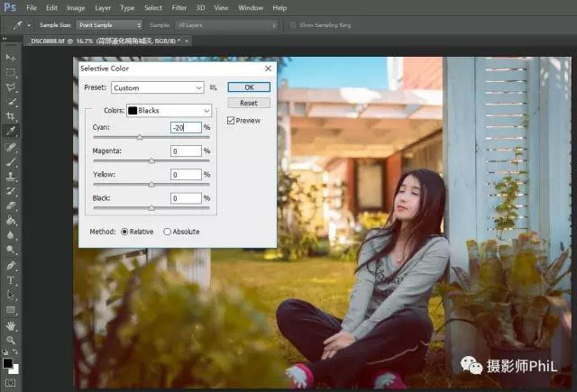This screenshot has width=577, height=392.
Task: Open the View menu
Action: tap(221, 8)
